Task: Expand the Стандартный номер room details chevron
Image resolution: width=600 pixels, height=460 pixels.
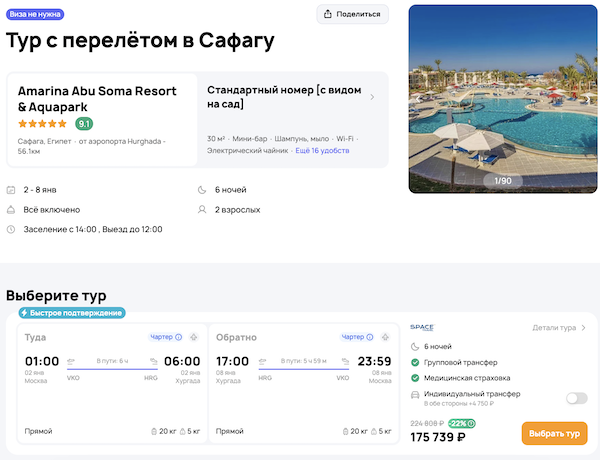Action: coord(372,97)
